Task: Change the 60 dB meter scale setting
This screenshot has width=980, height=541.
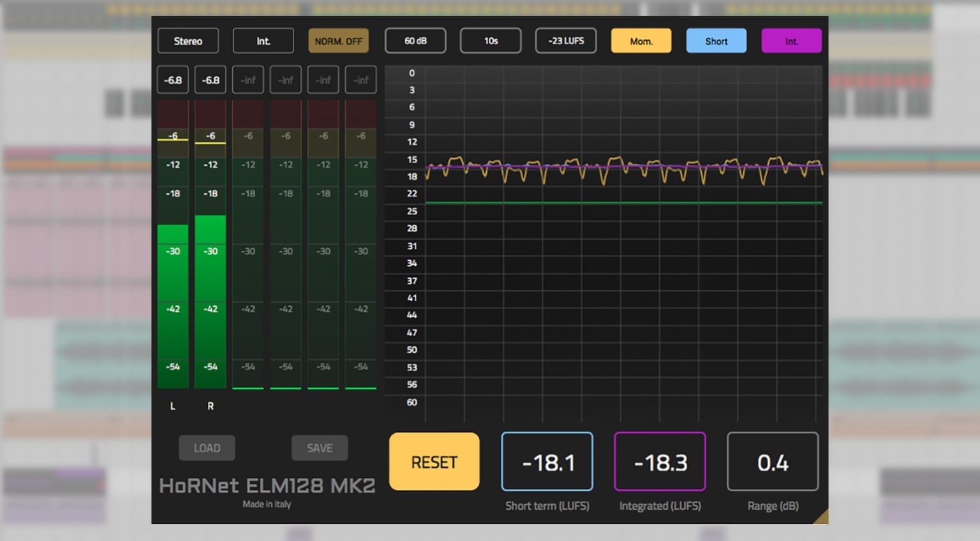Action: pos(415,40)
